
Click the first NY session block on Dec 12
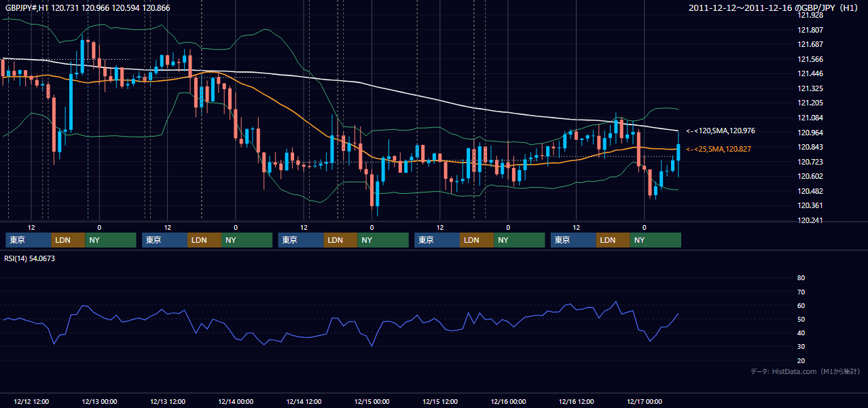tap(111, 240)
